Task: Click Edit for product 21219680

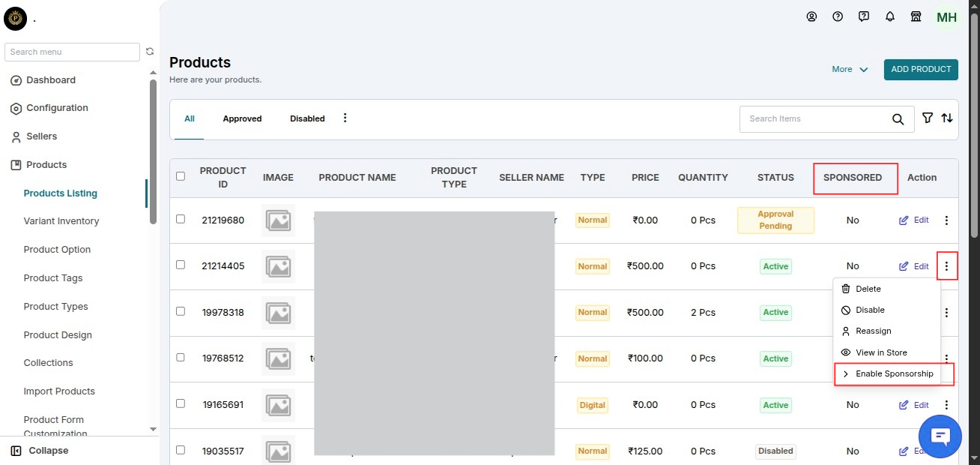Action: pos(914,220)
